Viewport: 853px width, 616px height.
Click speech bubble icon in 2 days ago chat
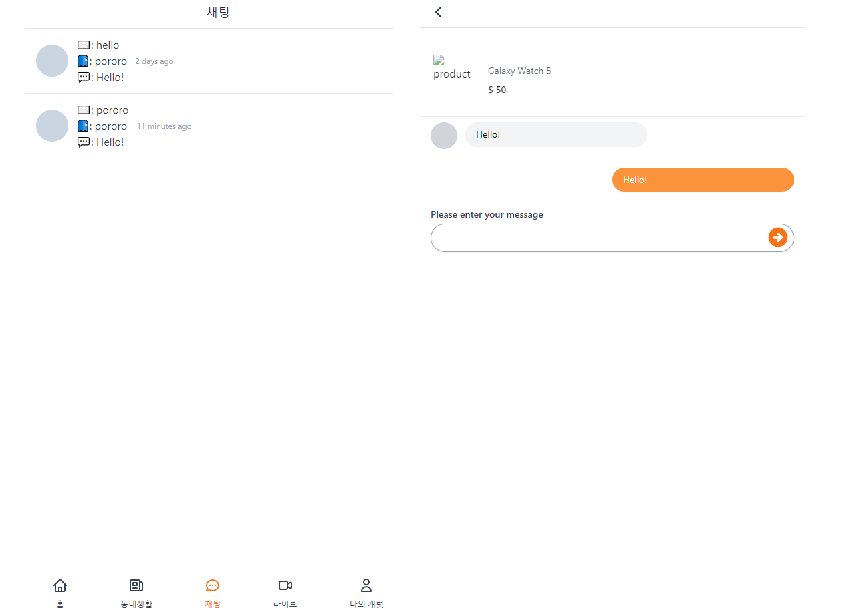click(84, 77)
